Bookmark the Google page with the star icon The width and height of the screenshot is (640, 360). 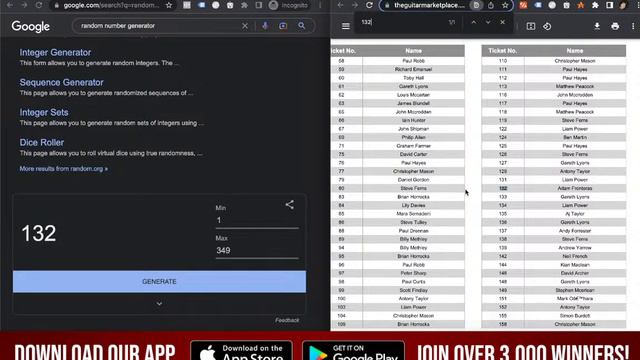169,5
